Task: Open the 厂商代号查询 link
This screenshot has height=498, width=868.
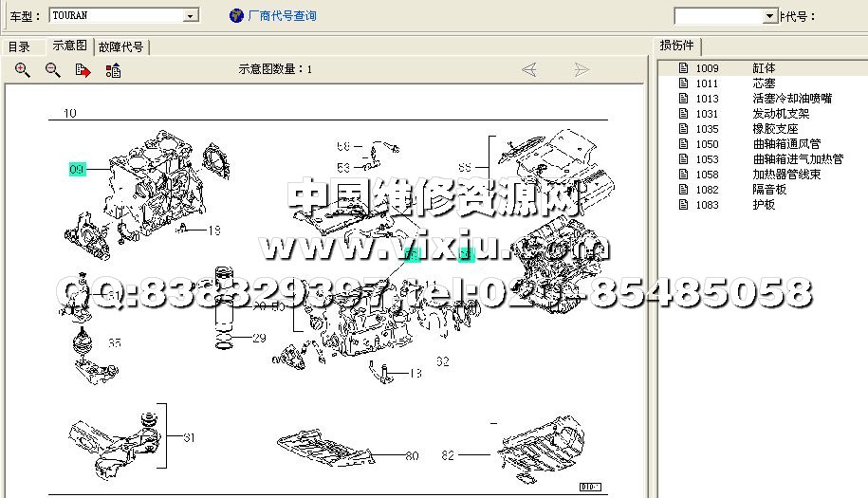Action: 282,16
